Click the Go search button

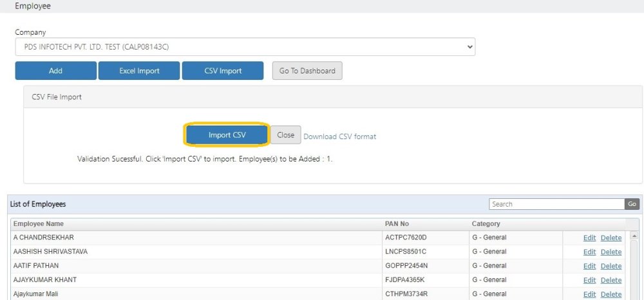[x=632, y=204]
